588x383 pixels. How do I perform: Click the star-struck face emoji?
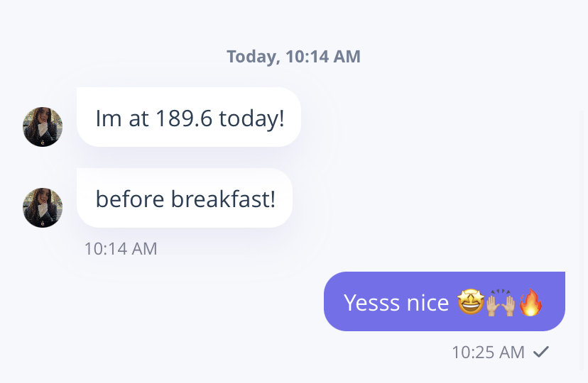coord(470,301)
